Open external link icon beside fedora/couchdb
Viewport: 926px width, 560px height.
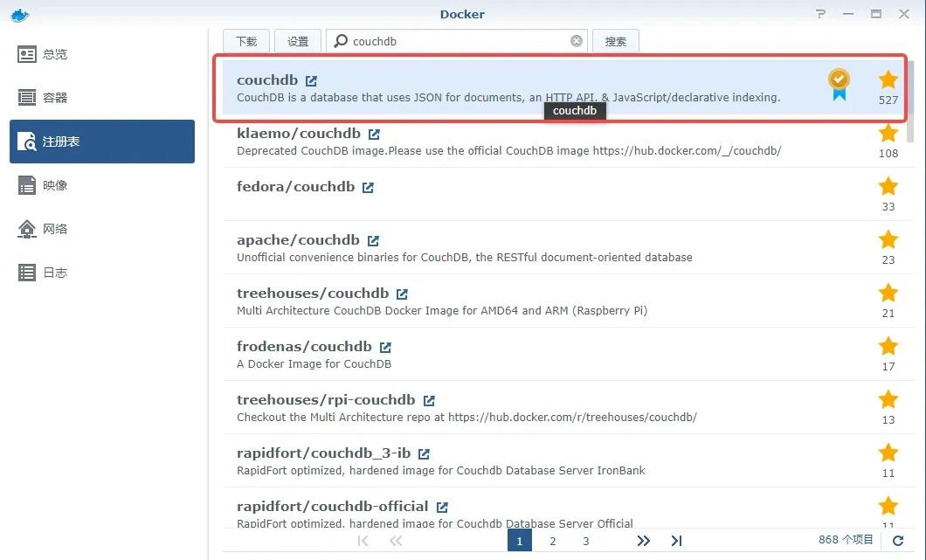pos(368,187)
